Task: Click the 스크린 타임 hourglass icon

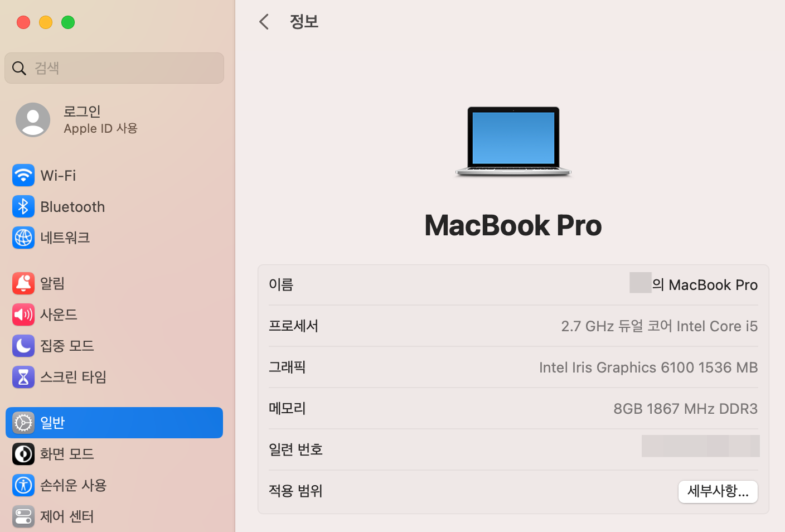Action: [23, 377]
